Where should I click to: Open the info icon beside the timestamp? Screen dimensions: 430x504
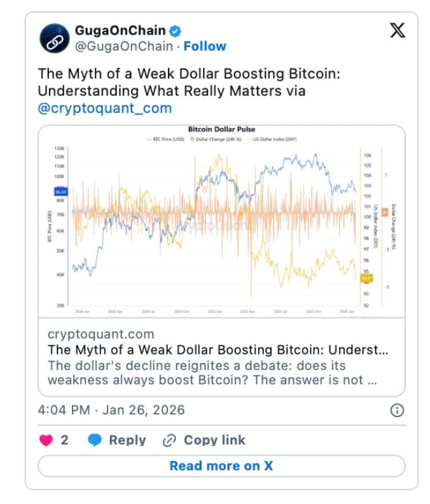(x=397, y=410)
